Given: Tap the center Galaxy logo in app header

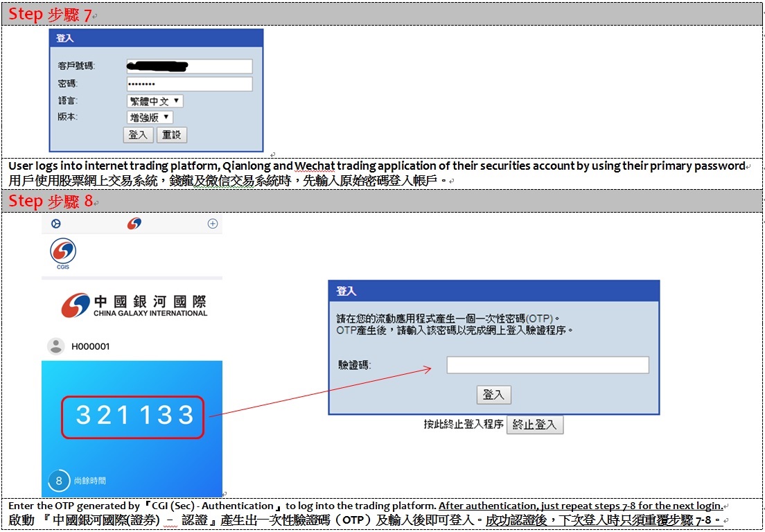Looking at the screenshot, I should pyautogui.click(x=134, y=224).
